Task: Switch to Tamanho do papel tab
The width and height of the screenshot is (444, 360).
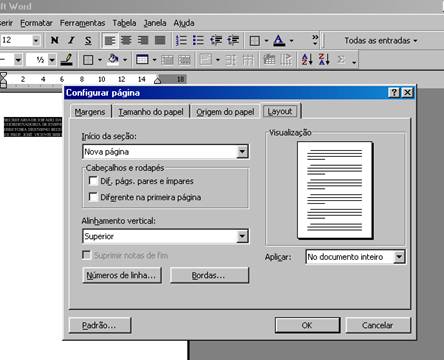Action: click(x=151, y=112)
